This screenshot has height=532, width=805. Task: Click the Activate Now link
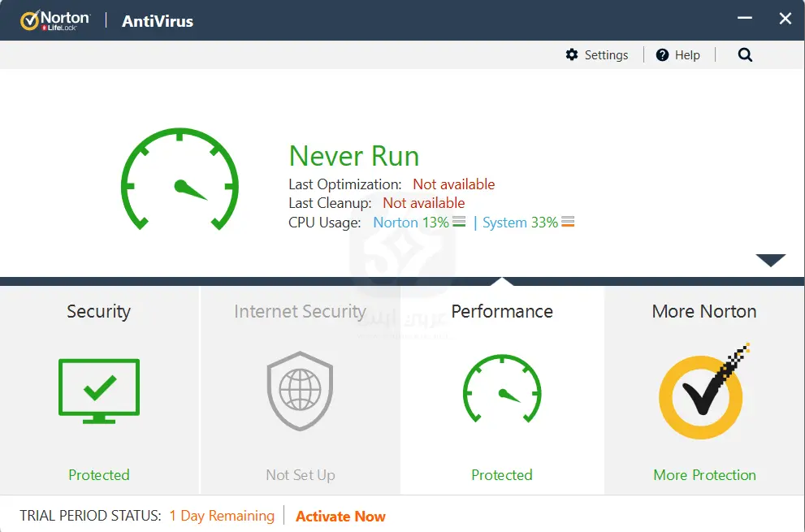340,517
